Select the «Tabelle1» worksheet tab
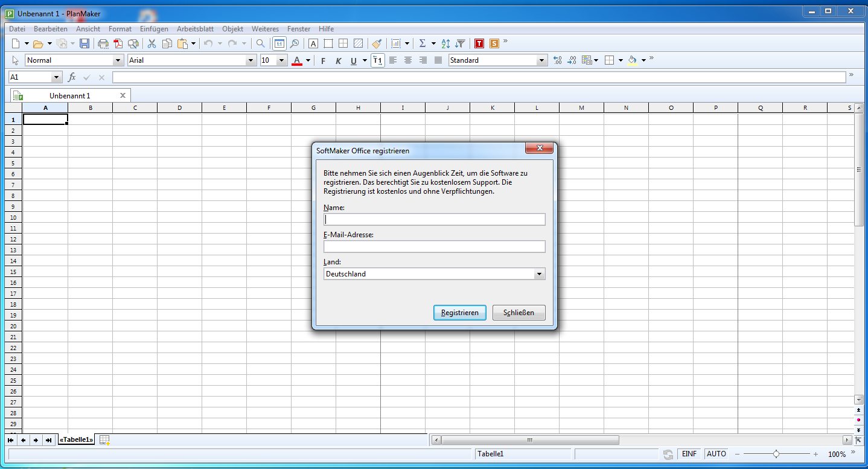Viewport: 868px width, 469px height. [x=76, y=440]
